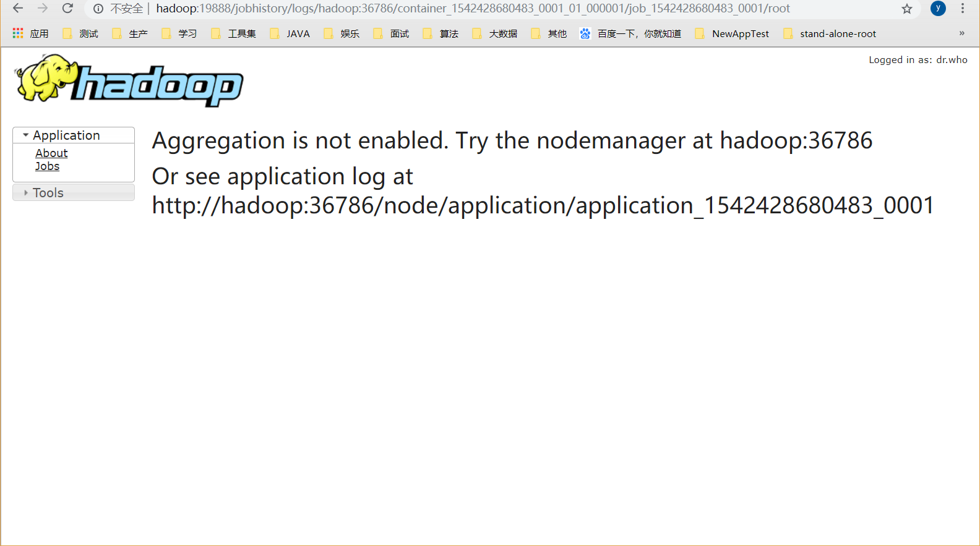Open the 学习 bookmark folder
Screen dimensions: 980x546
click(179, 33)
